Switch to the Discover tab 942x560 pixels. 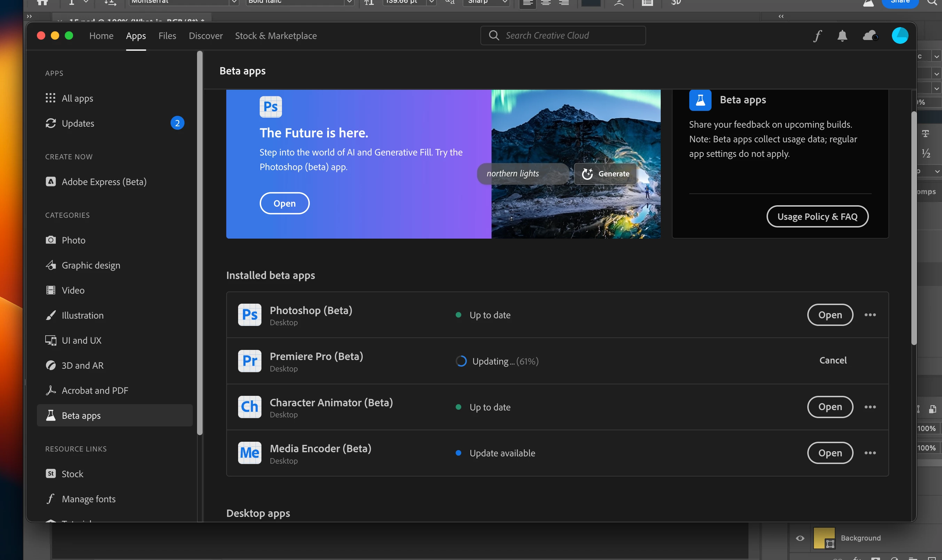click(206, 36)
